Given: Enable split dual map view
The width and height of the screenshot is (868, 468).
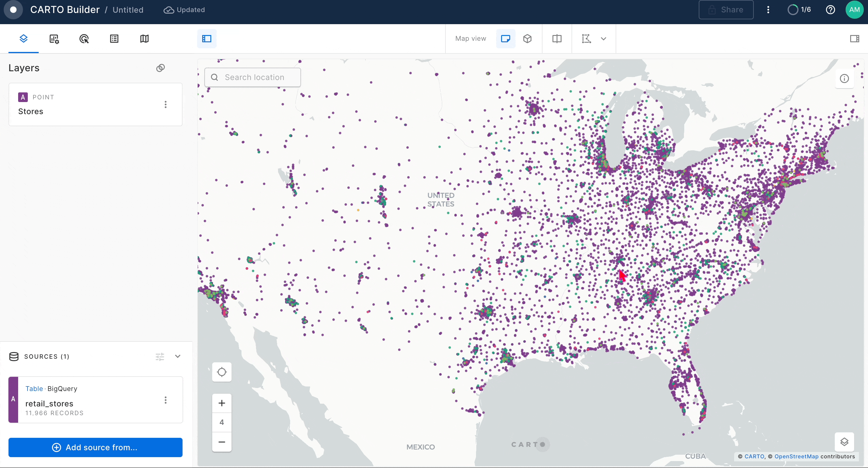Looking at the screenshot, I should coord(557,39).
